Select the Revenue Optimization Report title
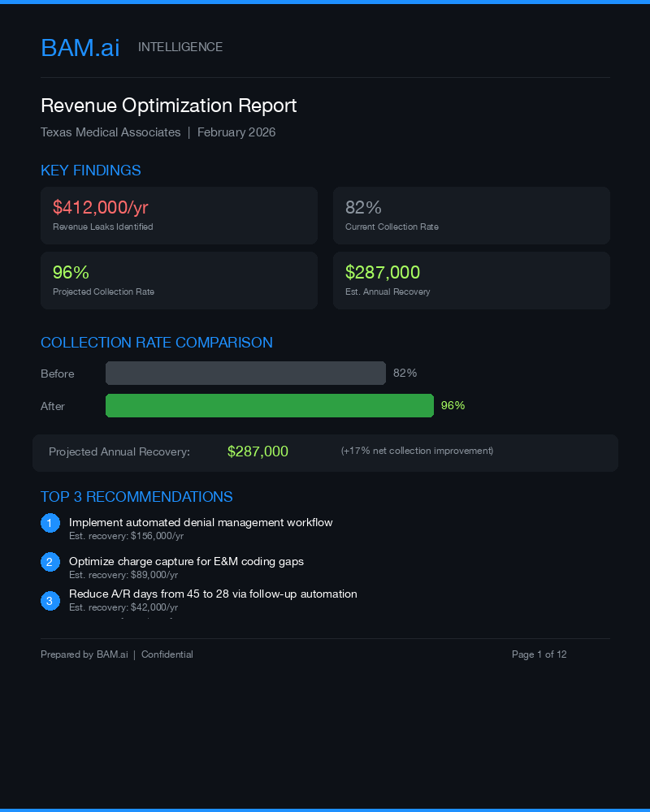Viewport: 650px width, 812px height. click(169, 106)
